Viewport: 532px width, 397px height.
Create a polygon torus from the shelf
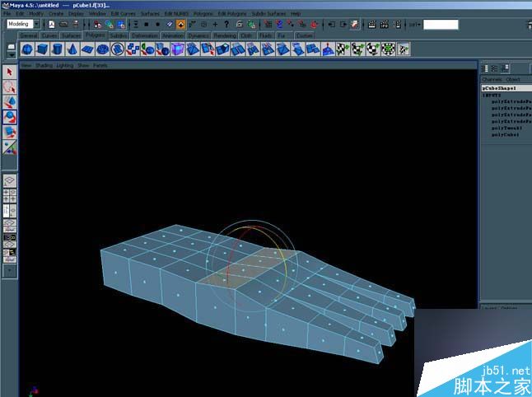(x=102, y=49)
